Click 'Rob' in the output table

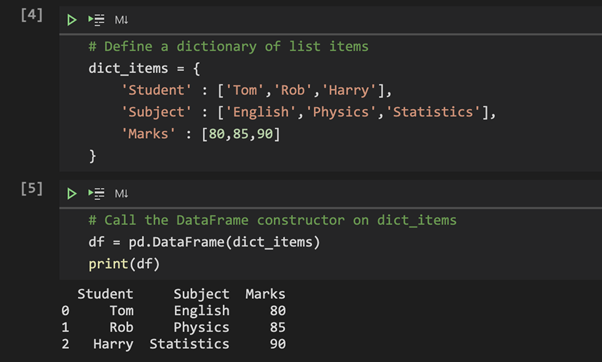click(x=122, y=327)
